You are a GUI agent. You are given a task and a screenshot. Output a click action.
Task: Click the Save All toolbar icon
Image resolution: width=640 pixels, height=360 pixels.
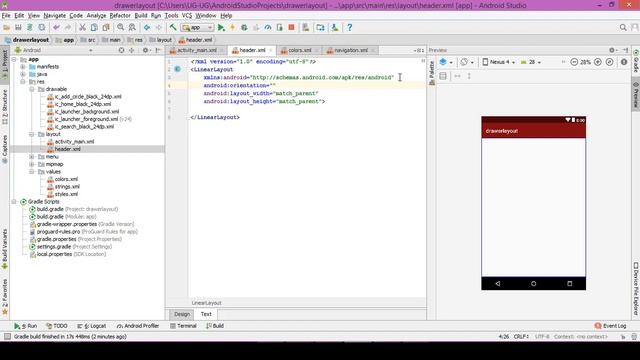(18, 28)
